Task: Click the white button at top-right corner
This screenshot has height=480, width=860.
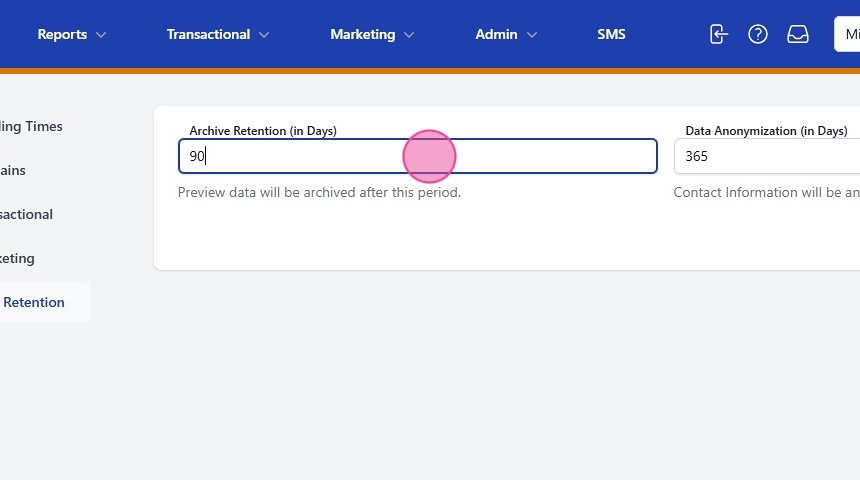Action: click(x=847, y=34)
